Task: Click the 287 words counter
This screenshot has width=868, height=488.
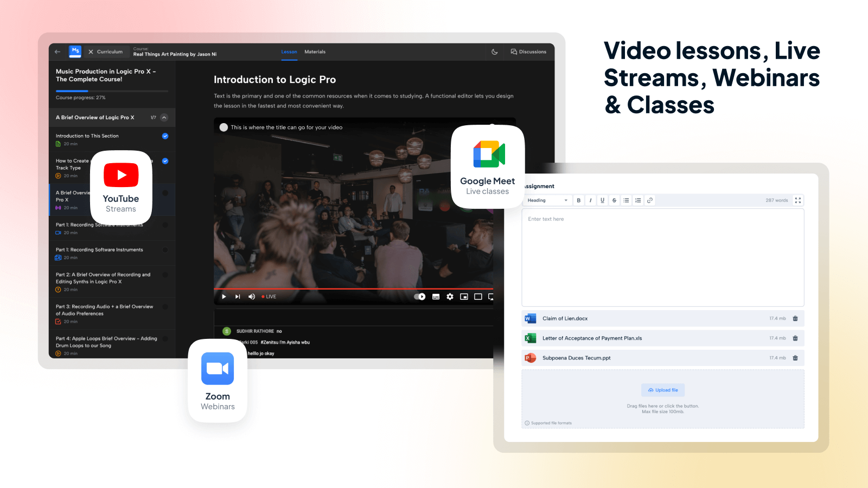Action: [777, 201]
